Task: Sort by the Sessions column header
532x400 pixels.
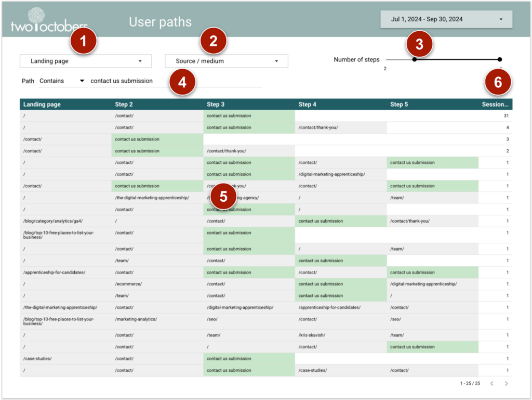Action: pyautogui.click(x=495, y=104)
